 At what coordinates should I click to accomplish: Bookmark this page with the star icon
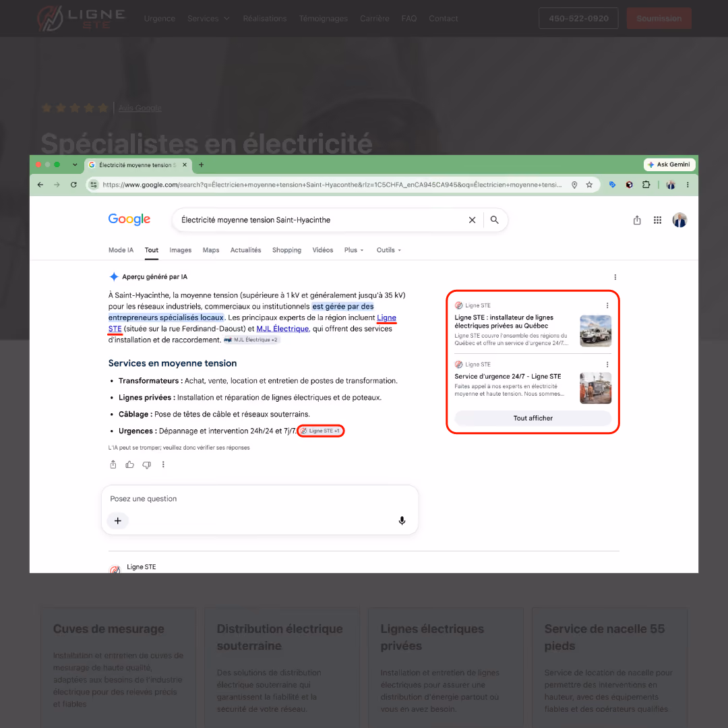tap(589, 185)
